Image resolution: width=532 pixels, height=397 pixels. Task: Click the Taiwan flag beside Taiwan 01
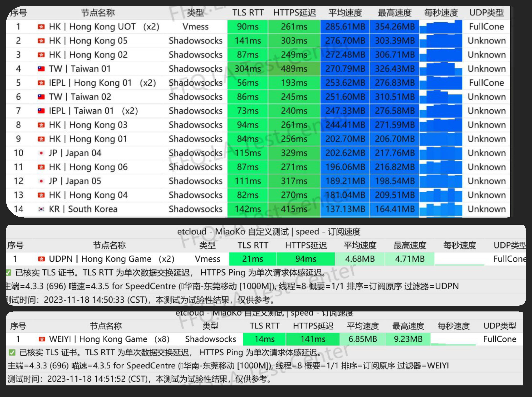click(x=41, y=69)
